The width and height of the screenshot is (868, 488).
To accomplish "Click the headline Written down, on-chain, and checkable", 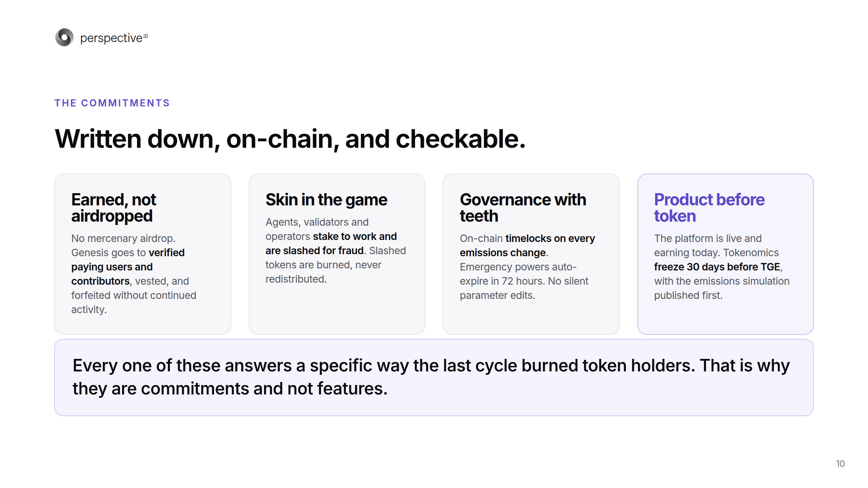I will tap(290, 139).
